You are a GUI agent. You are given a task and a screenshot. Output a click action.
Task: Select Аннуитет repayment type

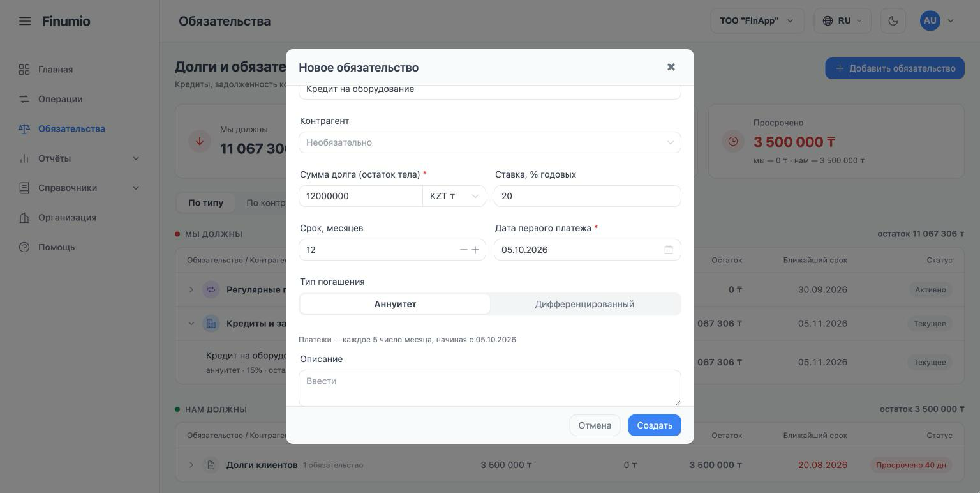click(395, 304)
